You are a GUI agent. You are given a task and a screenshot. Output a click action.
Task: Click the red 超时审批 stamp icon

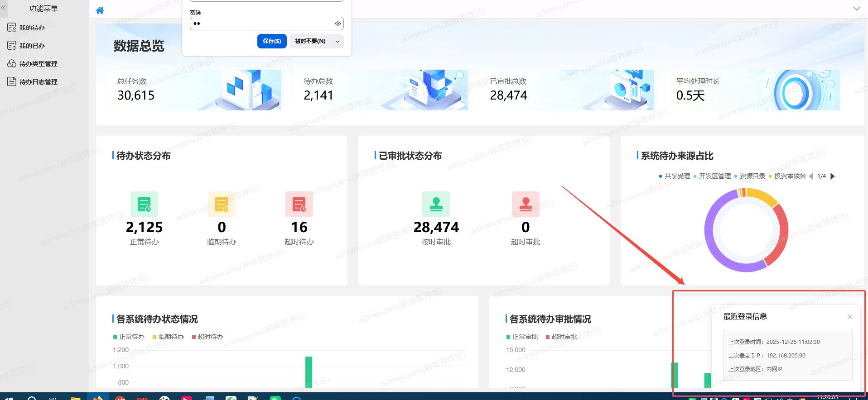(526, 205)
